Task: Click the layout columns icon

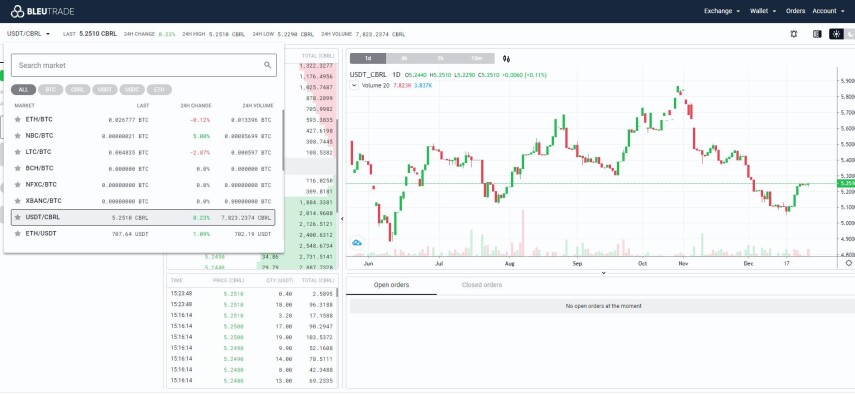Action: pyautogui.click(x=817, y=34)
